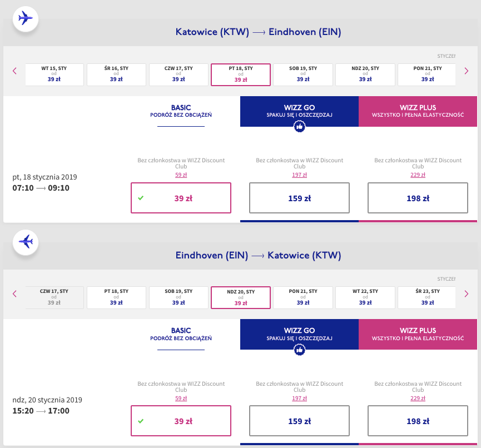Click outbound 59 zł non-member price link
The image size is (481, 448).
coord(181,175)
